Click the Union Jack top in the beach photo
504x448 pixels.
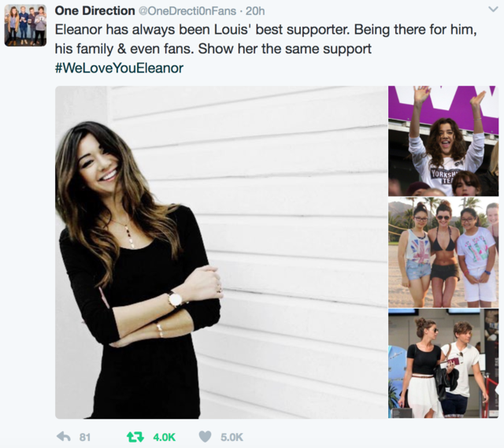coord(417,245)
